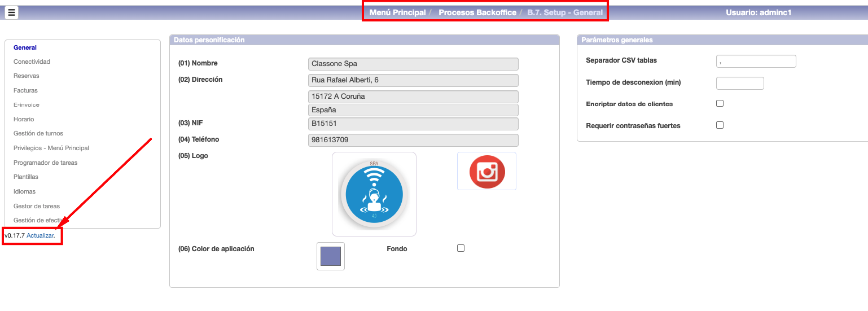Click the Classone Spa logo image

374,194
